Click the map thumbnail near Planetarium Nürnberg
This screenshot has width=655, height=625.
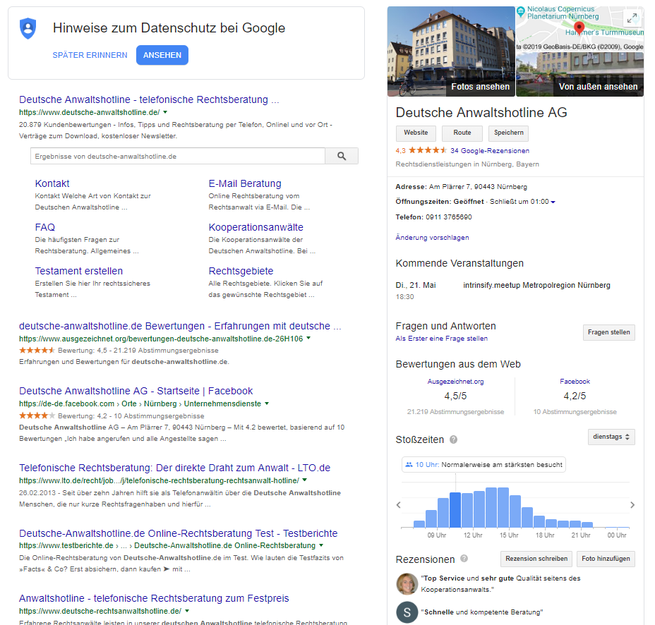click(x=580, y=28)
